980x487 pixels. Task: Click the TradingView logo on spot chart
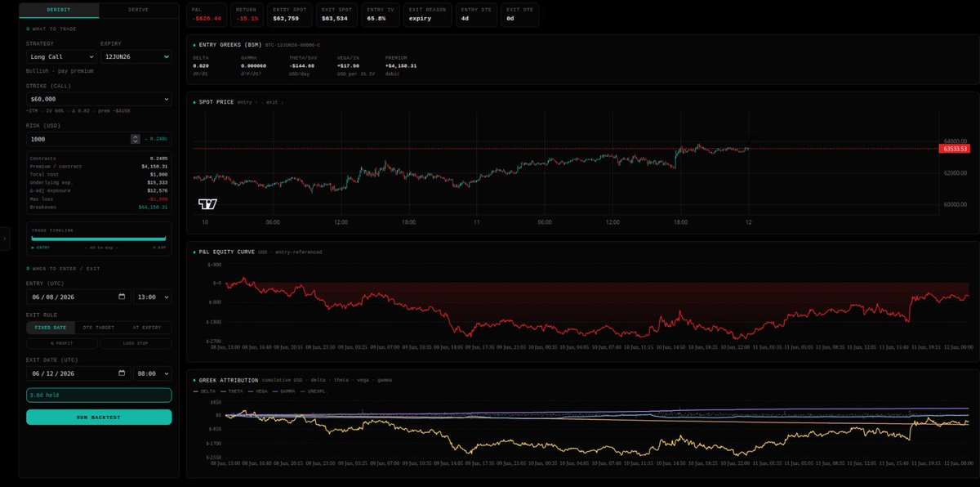[x=208, y=204]
